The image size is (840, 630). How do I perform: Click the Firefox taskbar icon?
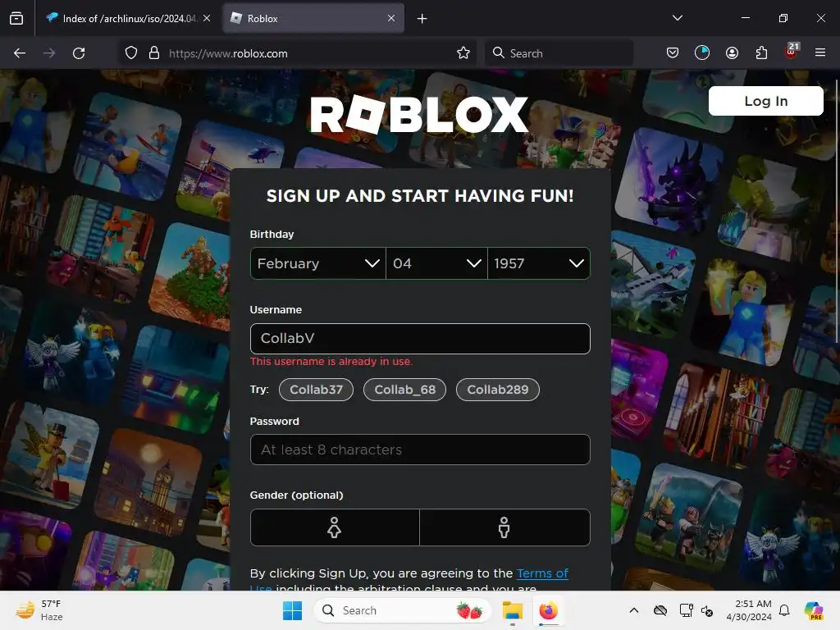click(x=549, y=610)
